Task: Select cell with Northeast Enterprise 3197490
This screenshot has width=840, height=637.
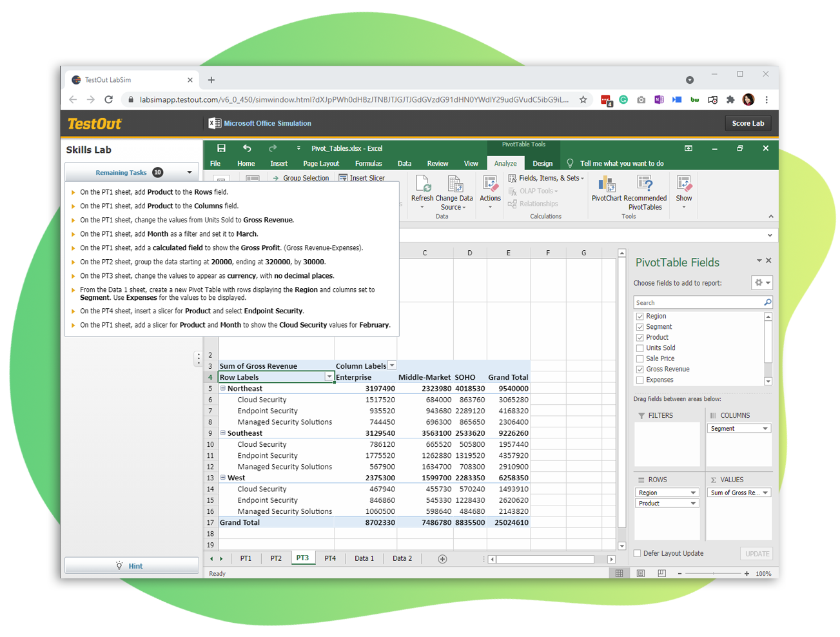Action: pyautogui.click(x=366, y=388)
